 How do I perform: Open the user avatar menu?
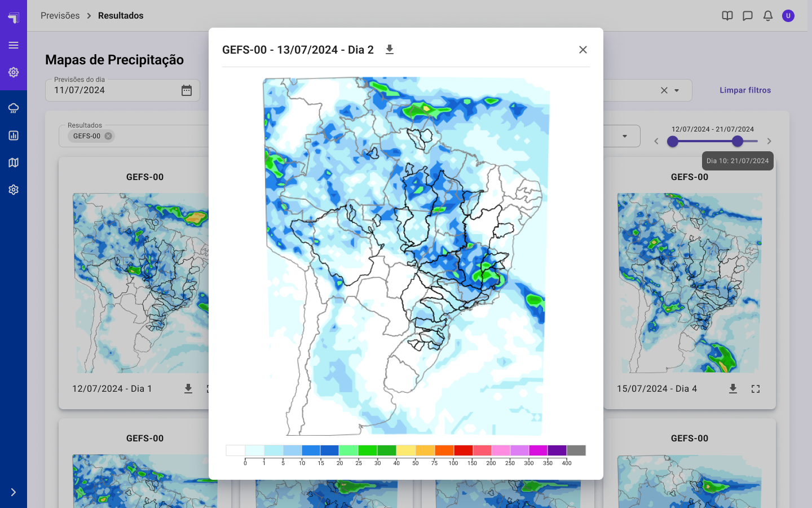pos(788,16)
